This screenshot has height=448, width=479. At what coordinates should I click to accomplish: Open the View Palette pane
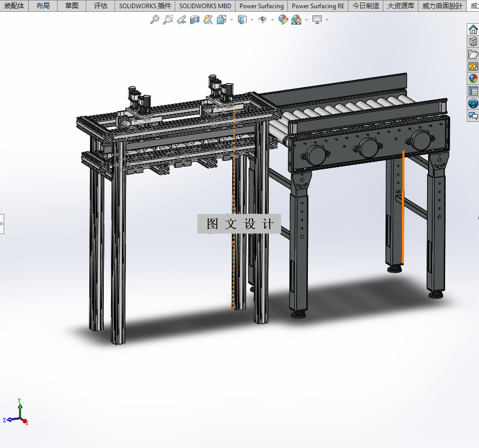[x=473, y=66]
